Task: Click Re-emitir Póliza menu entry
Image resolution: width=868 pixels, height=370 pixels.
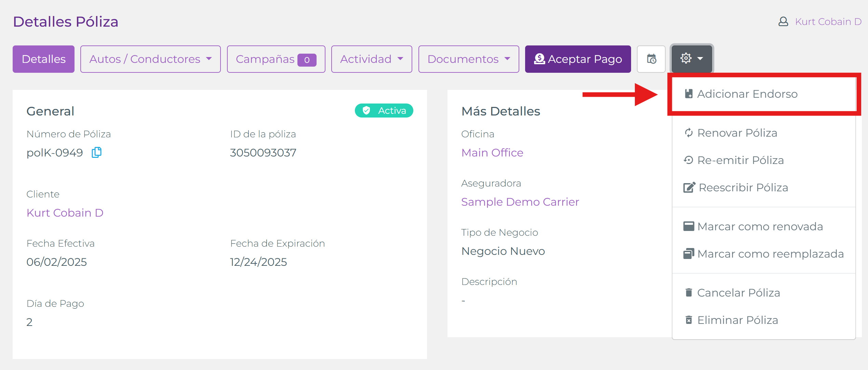Action: (x=740, y=160)
